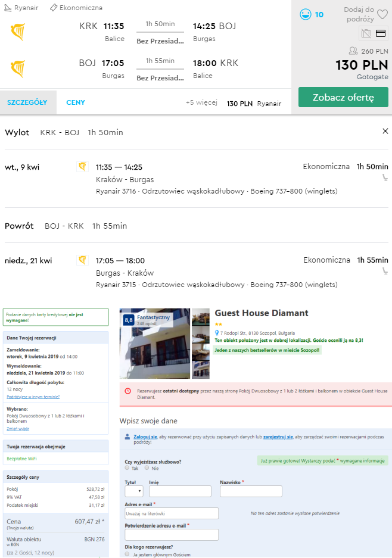The height and width of the screenshot is (558, 392).
Task: Close the flight details panel
Action: tap(385, 132)
